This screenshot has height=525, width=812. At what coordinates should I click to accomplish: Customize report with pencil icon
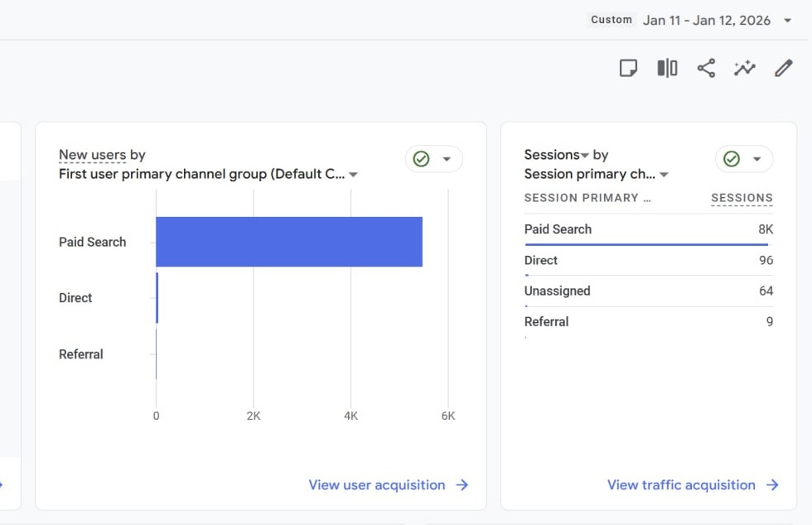click(783, 68)
